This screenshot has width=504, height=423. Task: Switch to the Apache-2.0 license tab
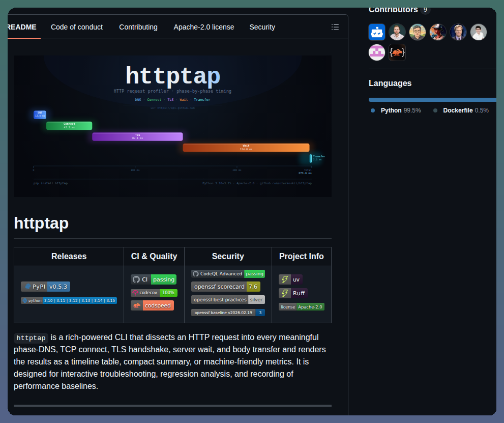[204, 27]
